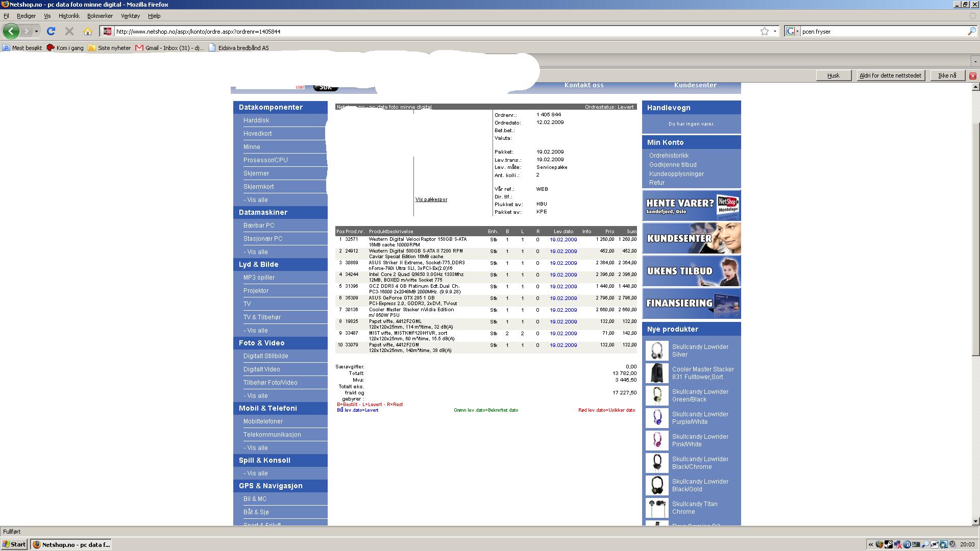Open Google search engine selector
Screen dimensions: 980x551
pyautogui.click(x=792, y=31)
